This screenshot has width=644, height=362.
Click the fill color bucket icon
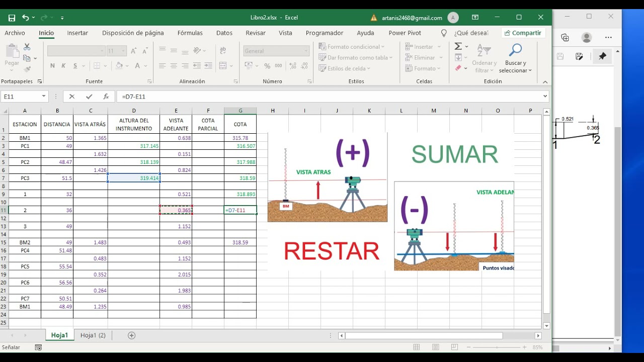point(119,66)
